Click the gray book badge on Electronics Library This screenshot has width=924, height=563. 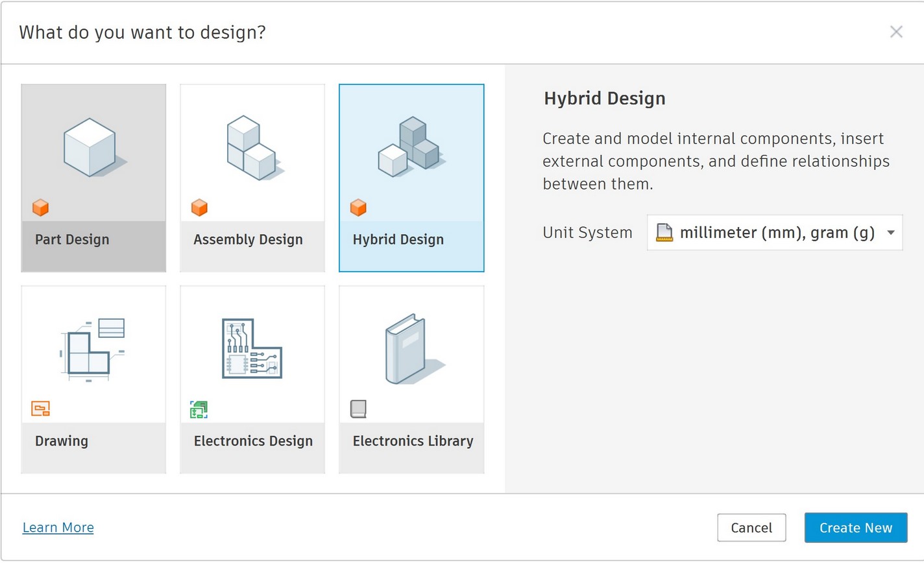[358, 409]
